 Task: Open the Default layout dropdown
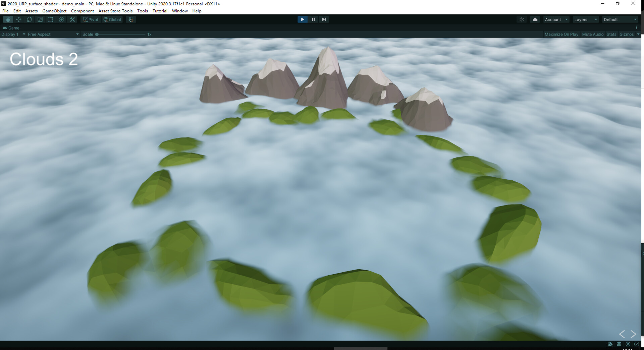tap(619, 19)
